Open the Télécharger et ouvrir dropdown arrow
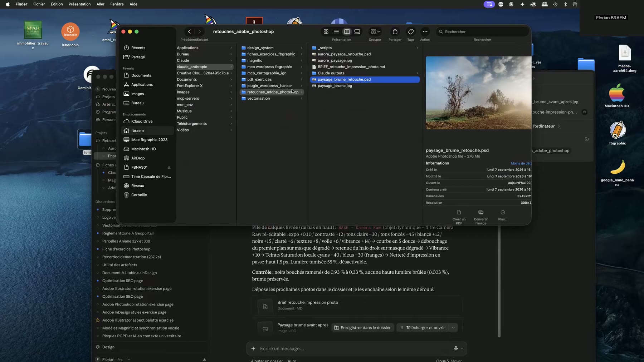This screenshot has width=644, height=362. click(x=453, y=328)
